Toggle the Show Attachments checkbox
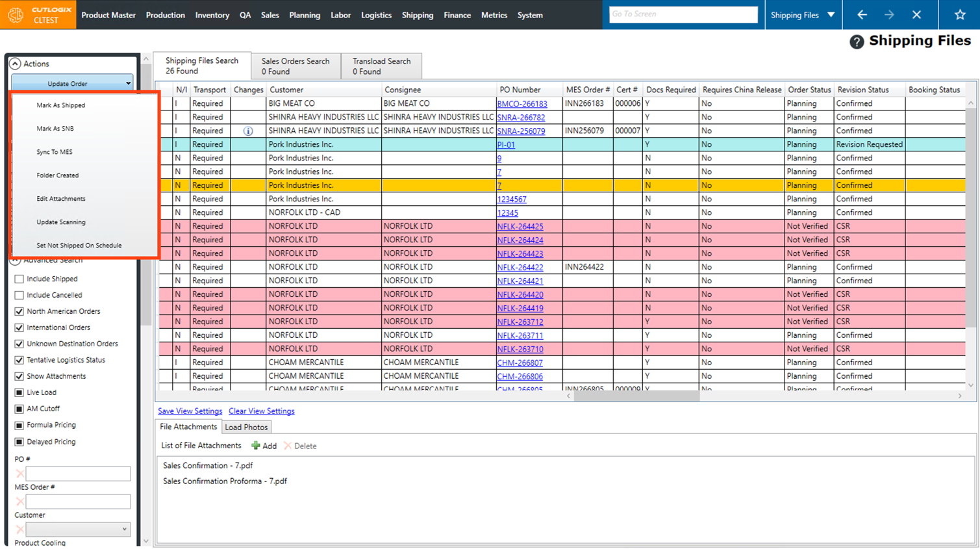 coord(19,376)
